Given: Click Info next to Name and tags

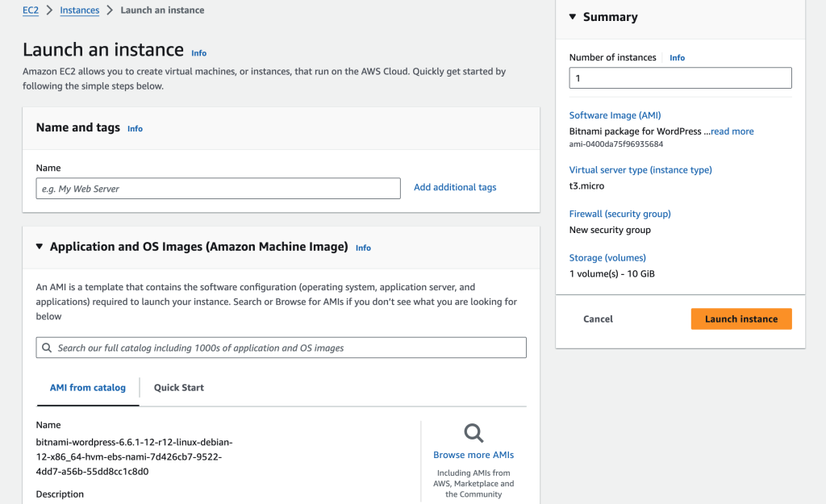Looking at the screenshot, I should [x=135, y=128].
